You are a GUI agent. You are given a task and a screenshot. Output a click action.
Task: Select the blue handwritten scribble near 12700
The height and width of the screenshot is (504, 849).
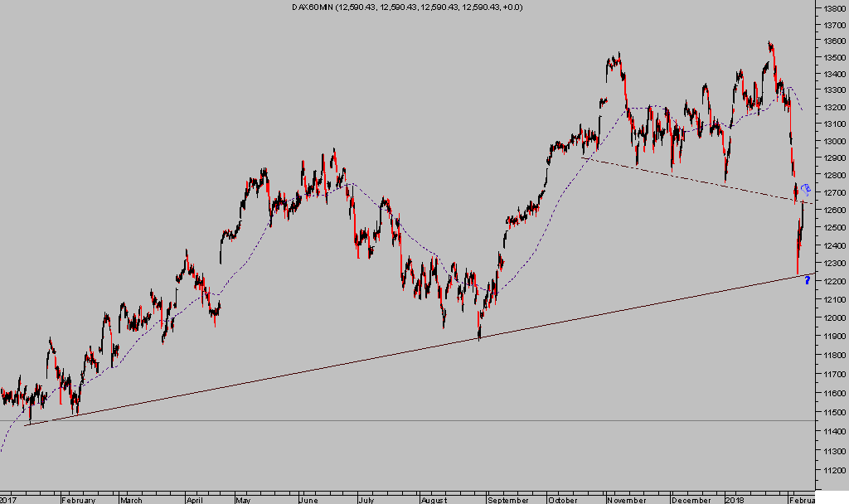(805, 191)
